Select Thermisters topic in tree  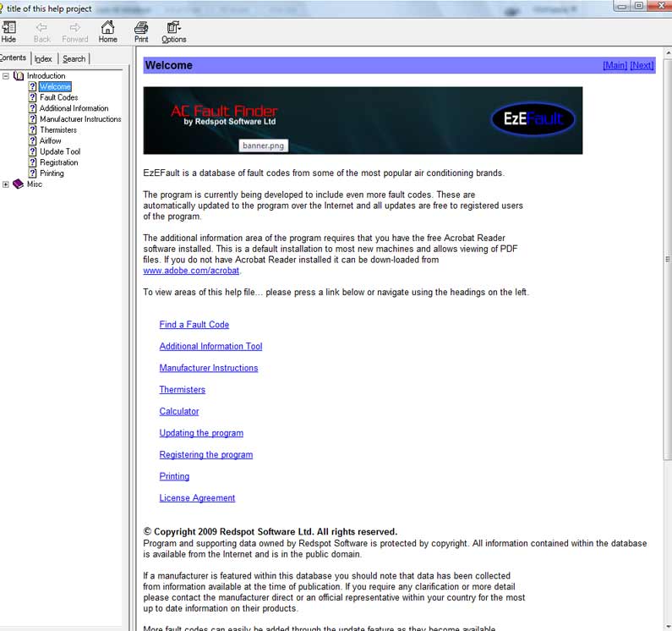[x=57, y=130]
